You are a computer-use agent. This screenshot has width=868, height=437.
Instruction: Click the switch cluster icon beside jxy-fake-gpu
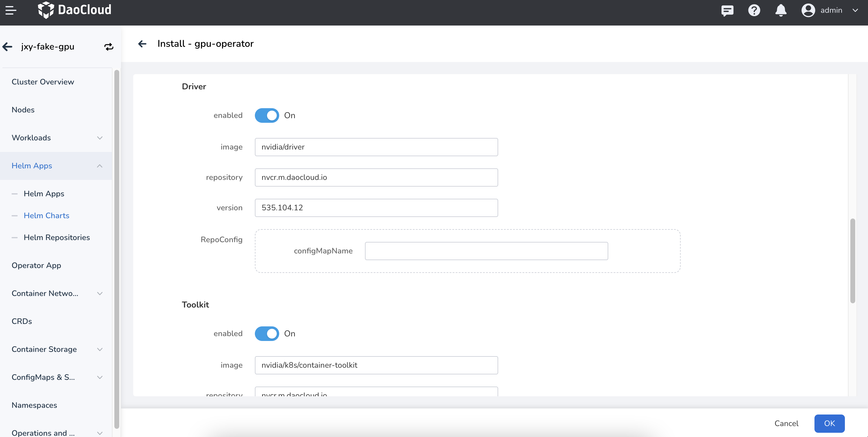point(109,47)
